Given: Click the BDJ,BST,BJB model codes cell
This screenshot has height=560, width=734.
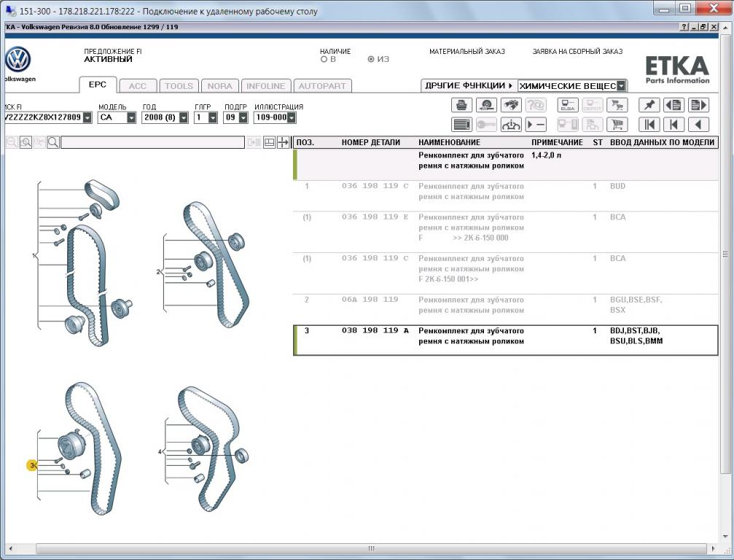Looking at the screenshot, I should 636,335.
